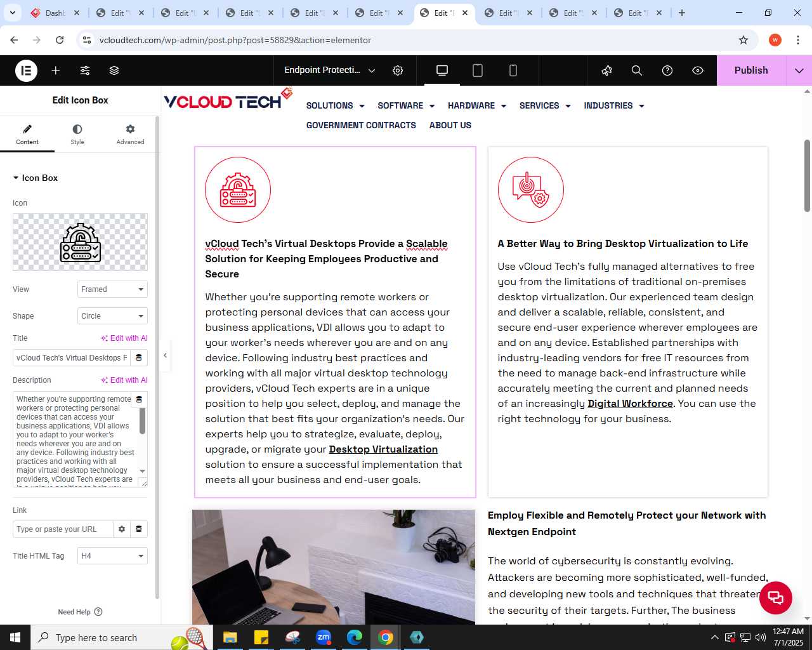812x650 pixels.
Task: Click Edit with AI for Description
Action: 124,380
